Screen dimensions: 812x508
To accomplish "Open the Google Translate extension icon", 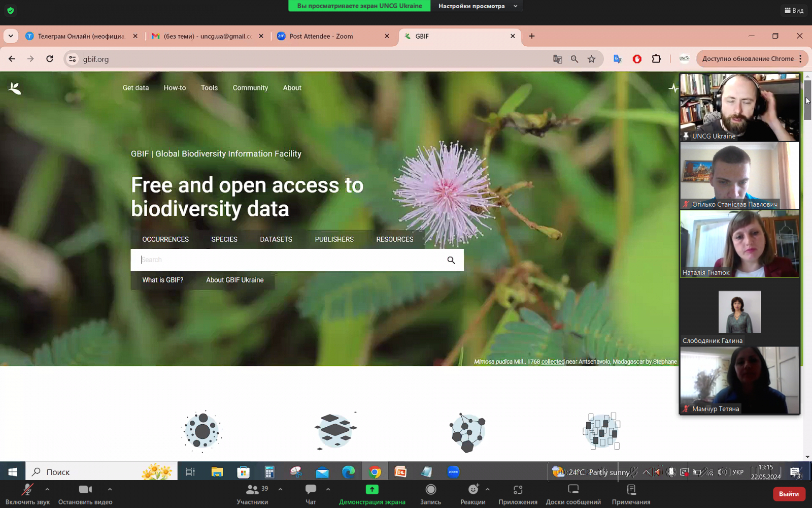I will tap(618, 59).
